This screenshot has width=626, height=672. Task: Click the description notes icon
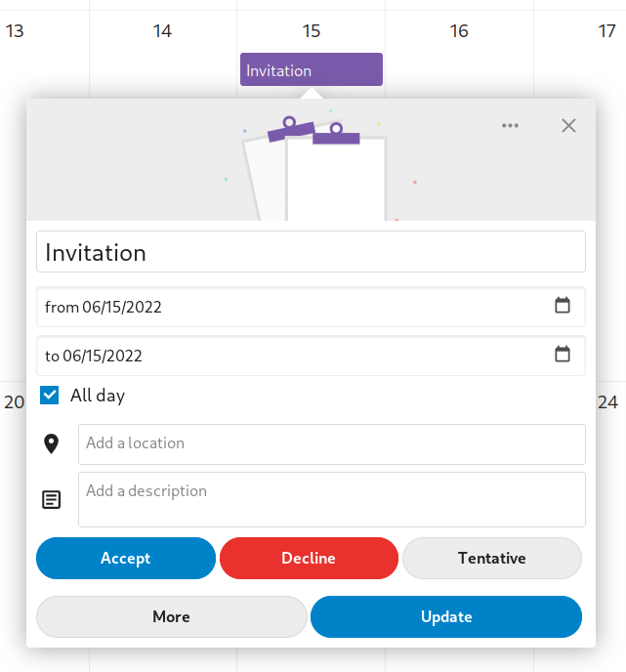pyautogui.click(x=52, y=499)
